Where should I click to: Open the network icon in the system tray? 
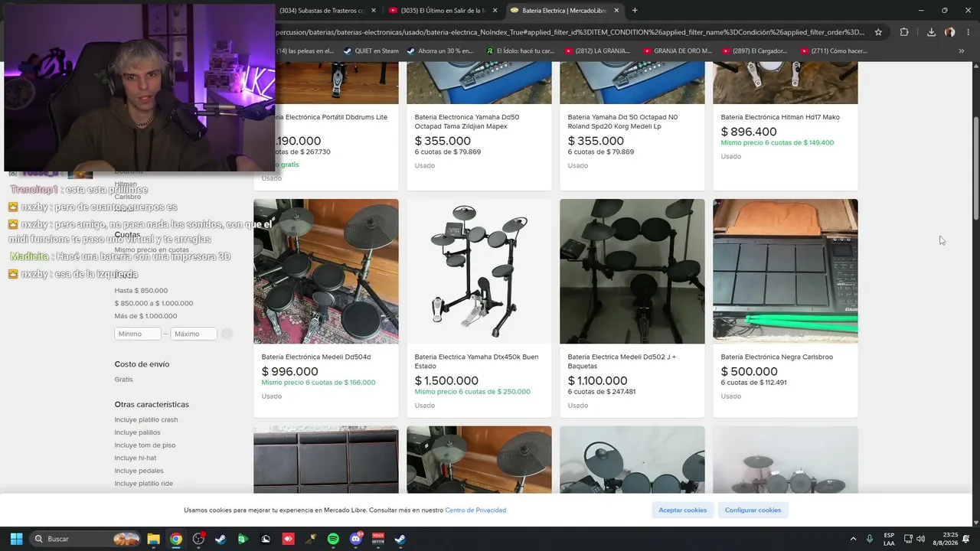tap(907, 539)
